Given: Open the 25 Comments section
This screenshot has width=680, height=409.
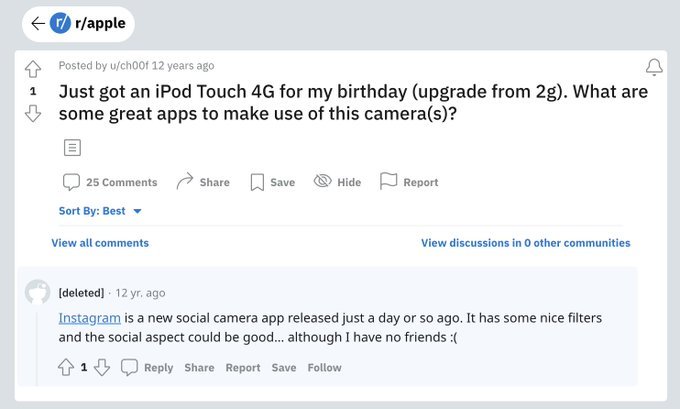Looking at the screenshot, I should click(110, 182).
